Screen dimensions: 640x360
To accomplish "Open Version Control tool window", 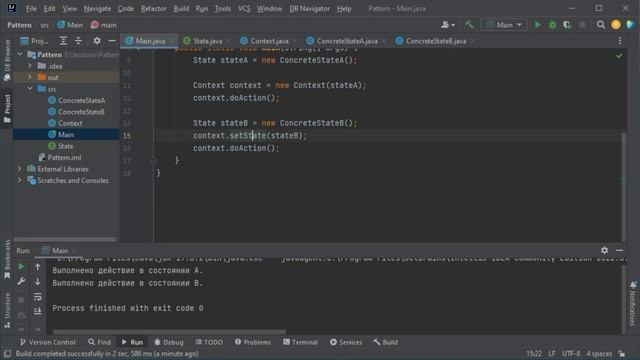I will (x=48, y=342).
